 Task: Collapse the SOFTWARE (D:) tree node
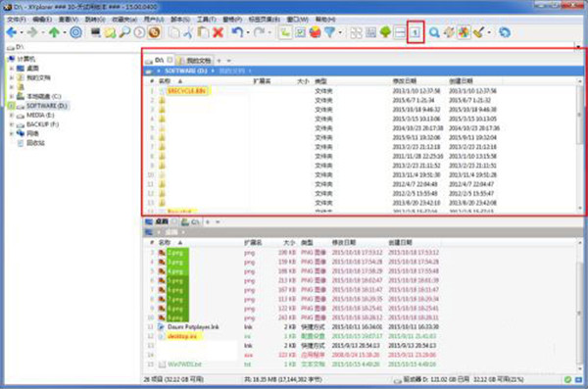pos(12,106)
